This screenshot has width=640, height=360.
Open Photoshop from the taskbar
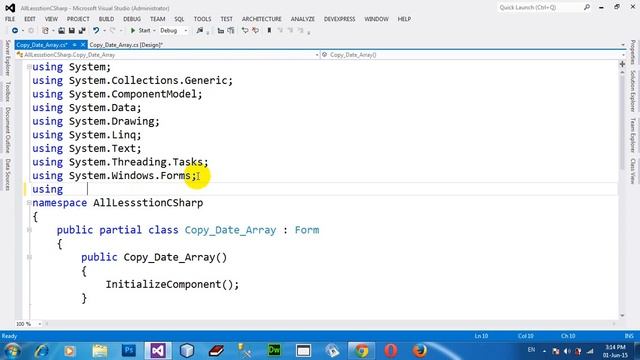click(x=129, y=350)
